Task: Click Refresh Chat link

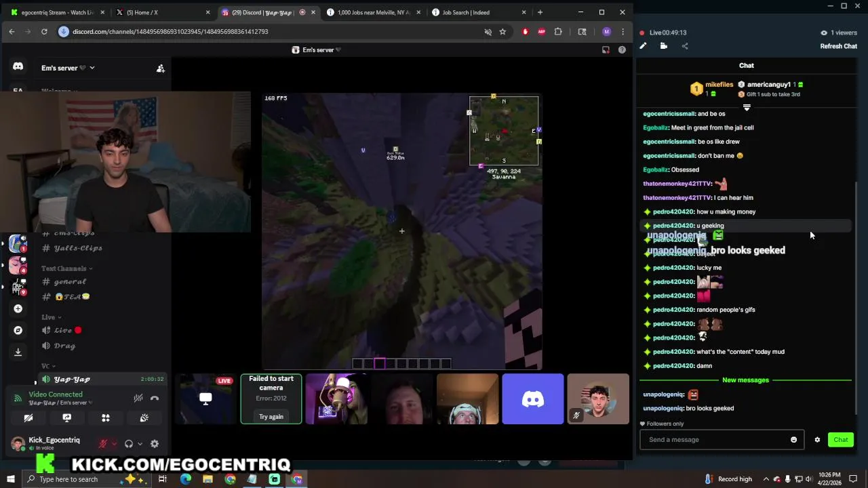Action: coord(839,46)
